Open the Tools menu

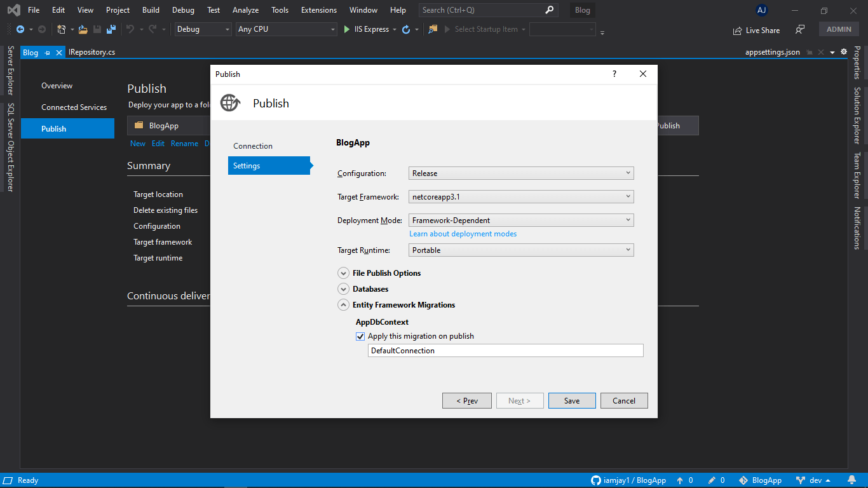(x=280, y=10)
